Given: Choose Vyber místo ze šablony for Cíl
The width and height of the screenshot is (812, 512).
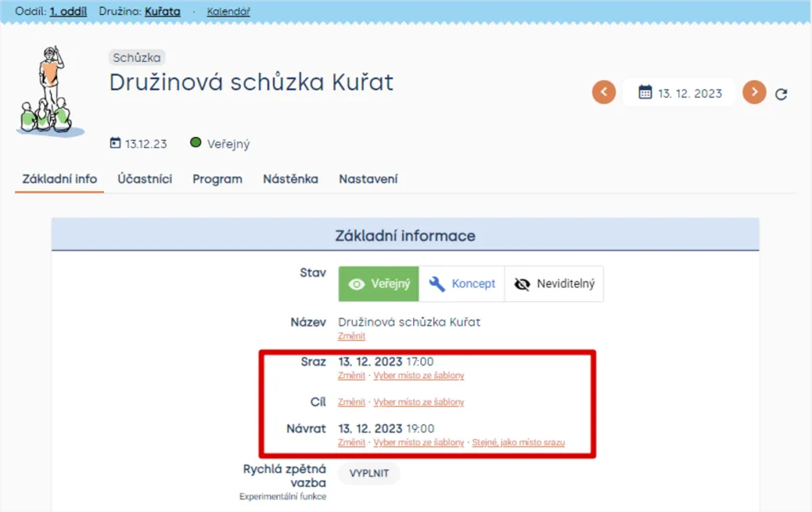Looking at the screenshot, I should [419, 402].
